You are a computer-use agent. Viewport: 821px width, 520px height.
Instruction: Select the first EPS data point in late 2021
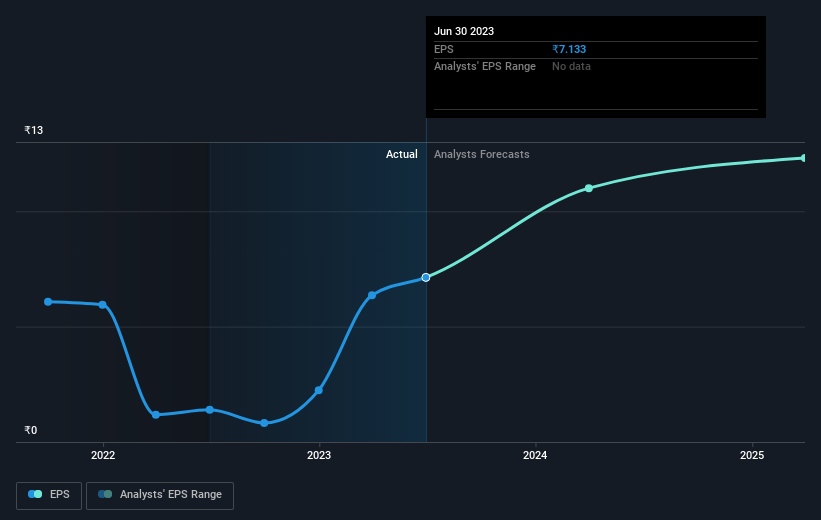point(48,302)
